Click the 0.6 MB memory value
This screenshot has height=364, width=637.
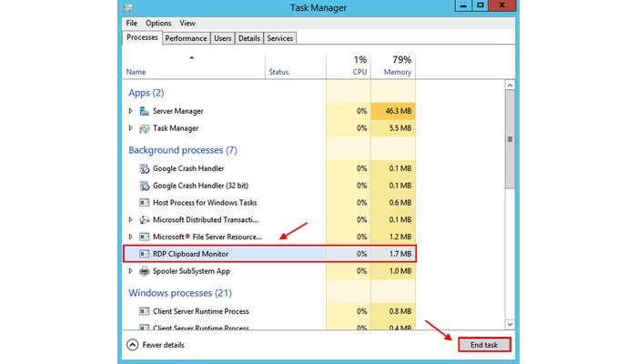[400, 203]
